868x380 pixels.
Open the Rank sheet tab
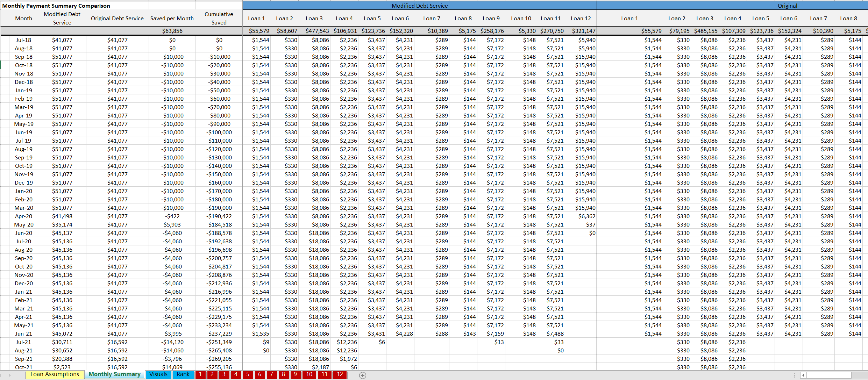tap(183, 374)
